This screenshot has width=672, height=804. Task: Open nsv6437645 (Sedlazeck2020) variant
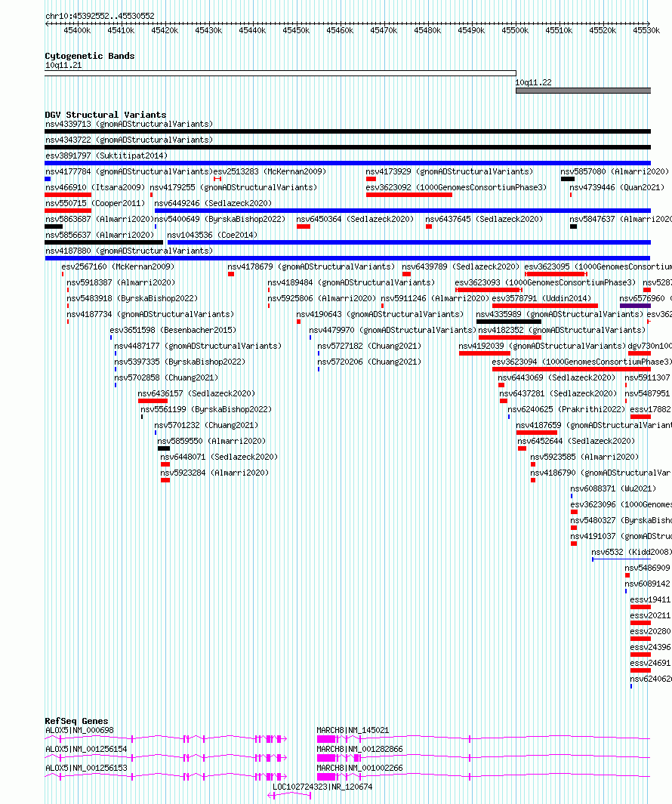(x=484, y=220)
